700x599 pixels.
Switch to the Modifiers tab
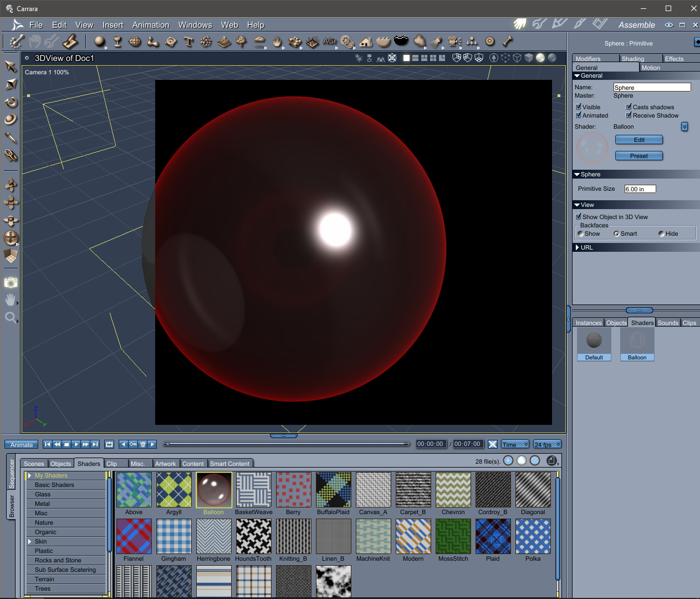click(596, 58)
